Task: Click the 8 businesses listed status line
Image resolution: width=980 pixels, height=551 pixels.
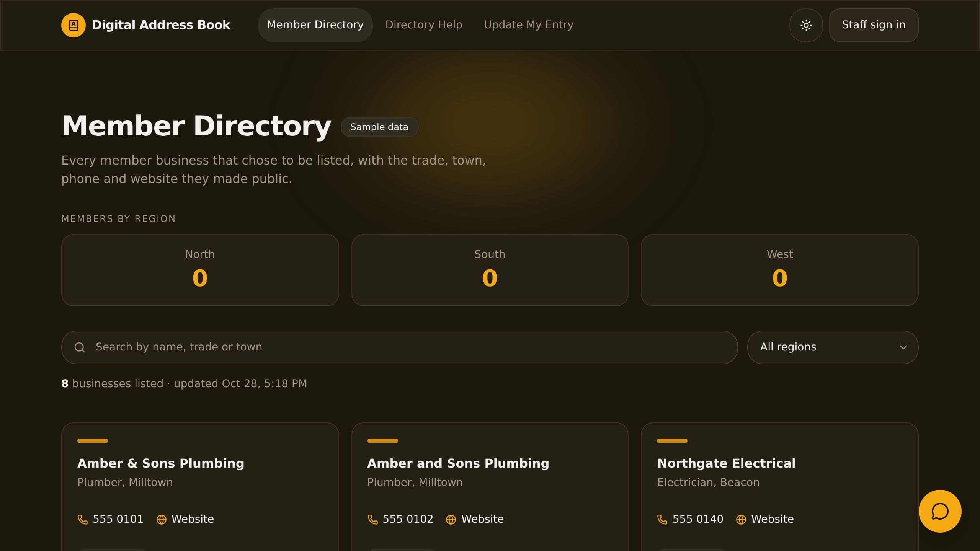Action: point(184,383)
